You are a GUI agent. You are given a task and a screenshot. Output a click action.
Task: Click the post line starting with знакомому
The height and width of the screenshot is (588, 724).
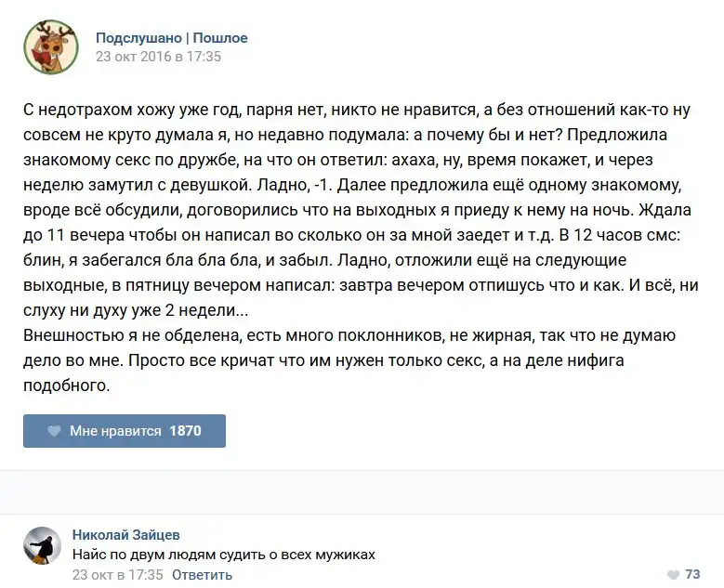point(349,135)
